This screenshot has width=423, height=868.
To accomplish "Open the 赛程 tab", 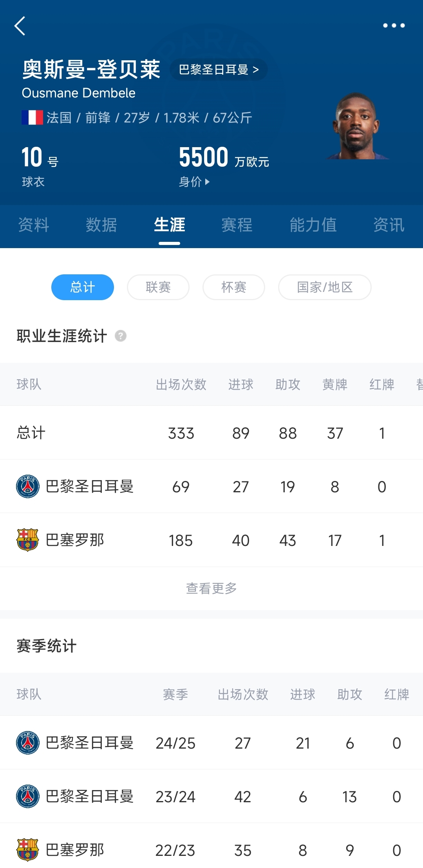I will pyautogui.click(x=237, y=225).
